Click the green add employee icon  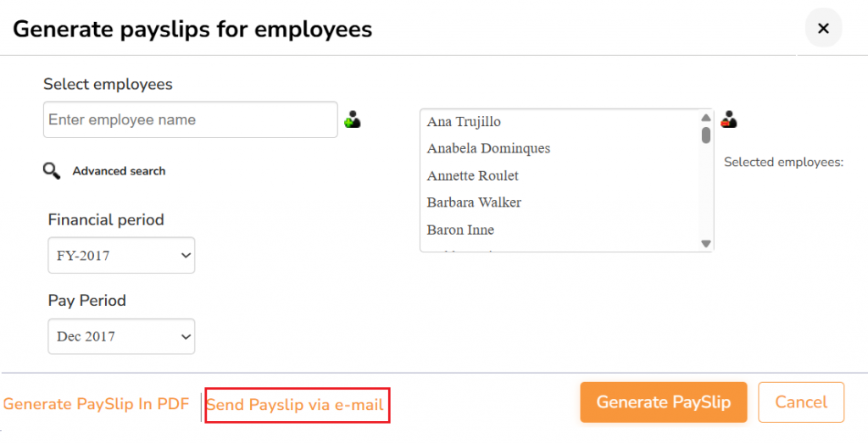coord(353,120)
